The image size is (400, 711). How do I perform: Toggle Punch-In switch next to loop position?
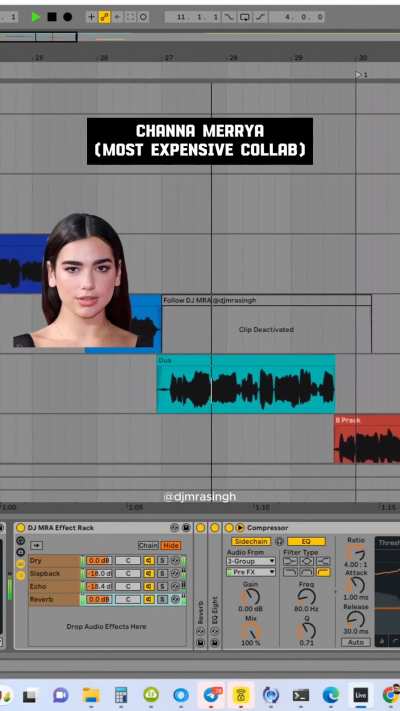[229, 17]
